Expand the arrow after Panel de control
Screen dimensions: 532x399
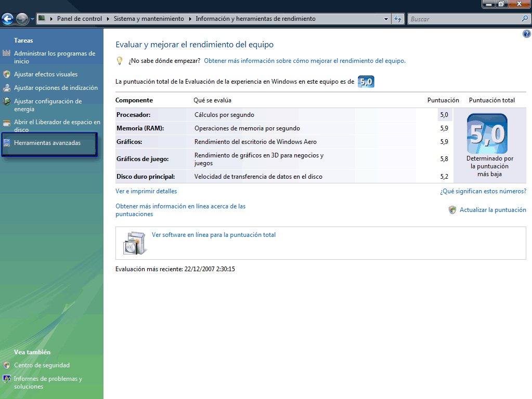point(108,19)
